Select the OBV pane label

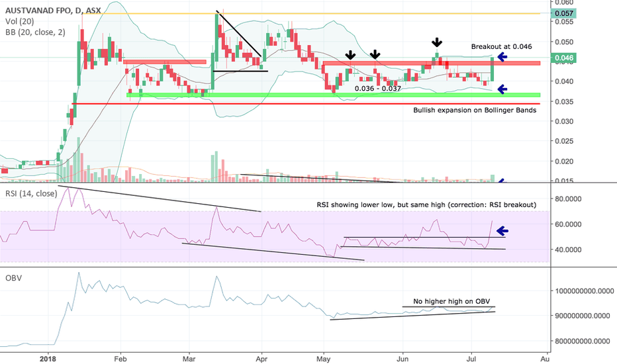point(13,278)
